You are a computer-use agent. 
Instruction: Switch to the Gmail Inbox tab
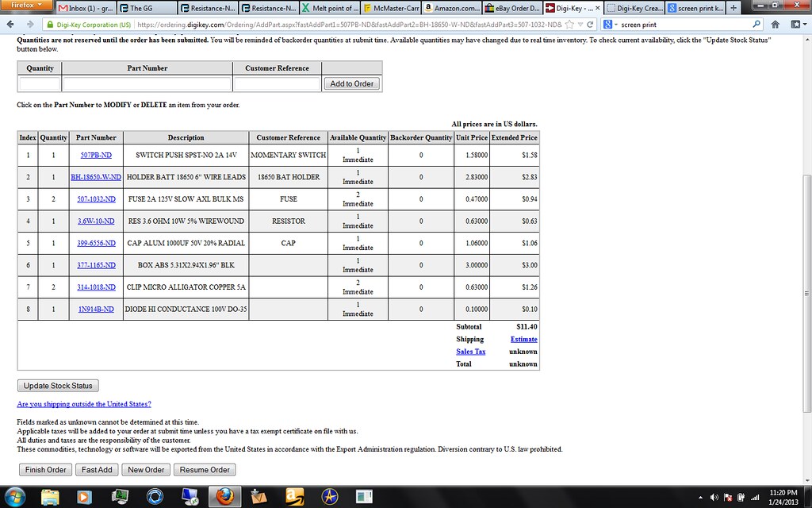tap(86, 8)
